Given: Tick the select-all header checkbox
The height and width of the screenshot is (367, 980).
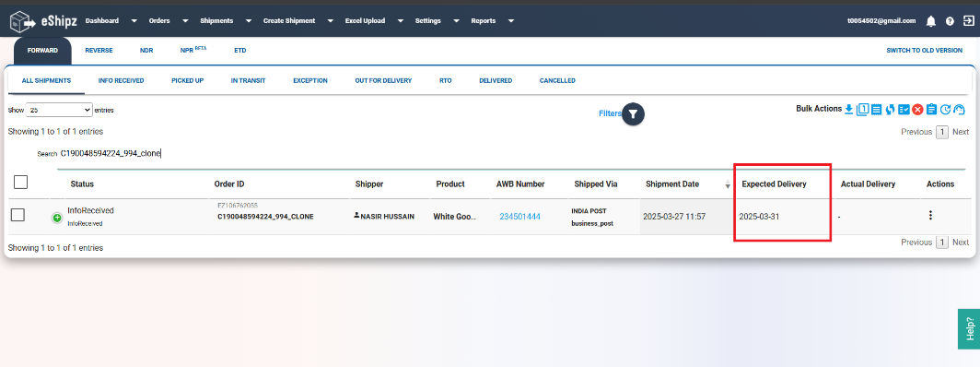Looking at the screenshot, I should click(x=20, y=182).
